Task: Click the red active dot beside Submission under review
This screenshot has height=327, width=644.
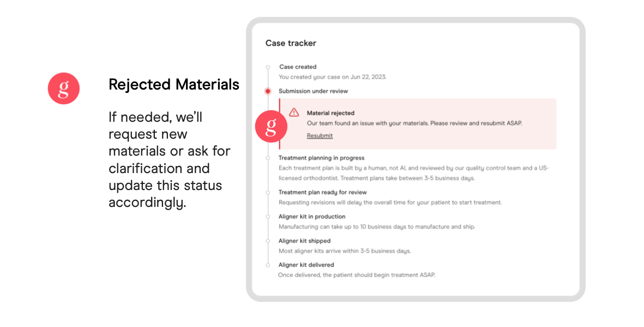Action: [x=268, y=91]
